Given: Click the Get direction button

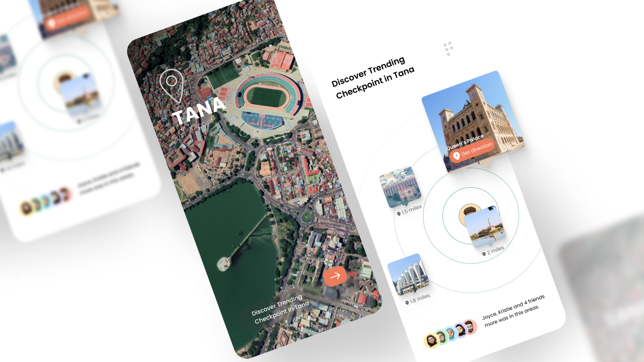Looking at the screenshot, I should pos(473,150).
